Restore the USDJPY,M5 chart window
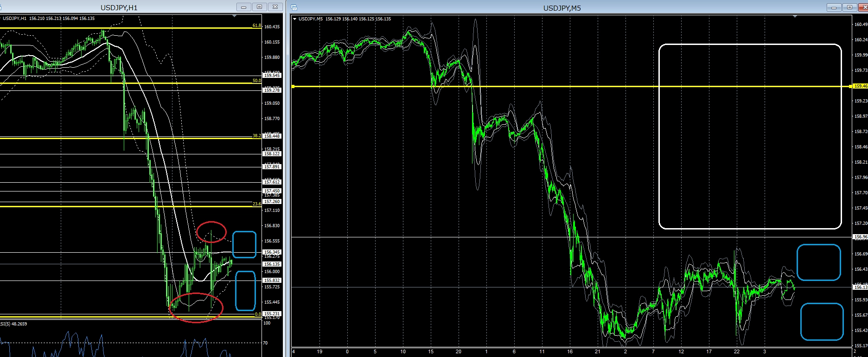Image resolution: width=868 pixels, height=357 pixels. tap(849, 7)
